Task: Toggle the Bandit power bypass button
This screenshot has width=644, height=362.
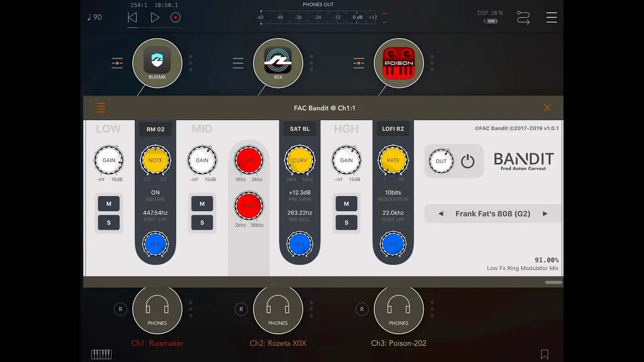Action: coord(467,161)
